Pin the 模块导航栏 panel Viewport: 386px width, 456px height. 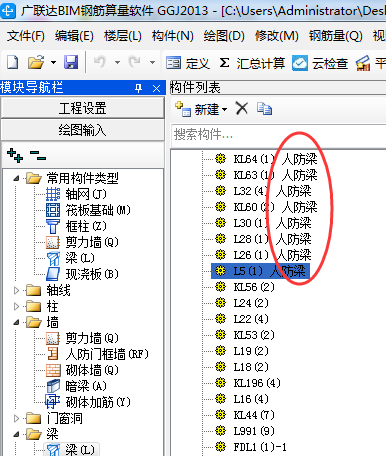139,88
